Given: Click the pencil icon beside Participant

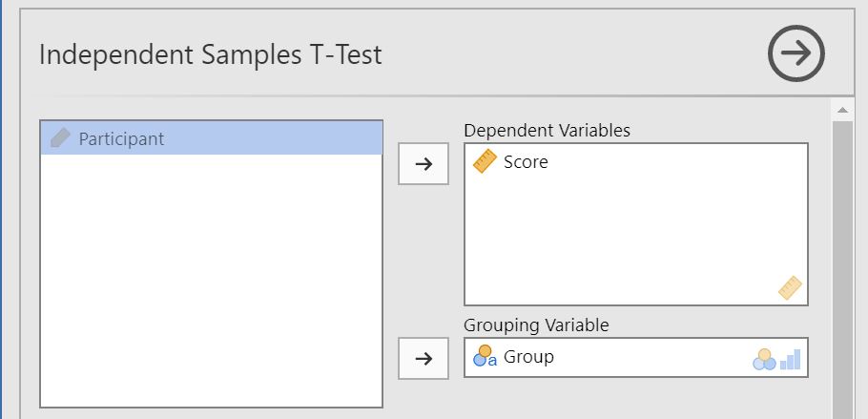Looking at the screenshot, I should coord(59,138).
